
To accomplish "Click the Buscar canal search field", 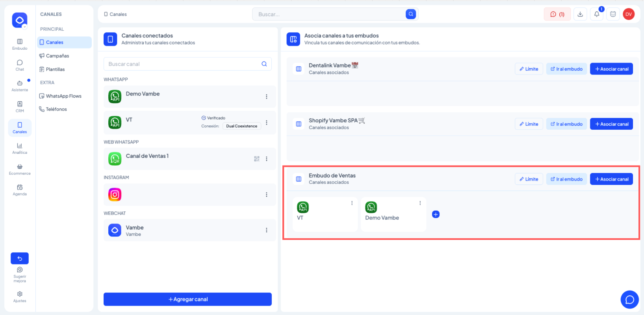I will 183,64.
